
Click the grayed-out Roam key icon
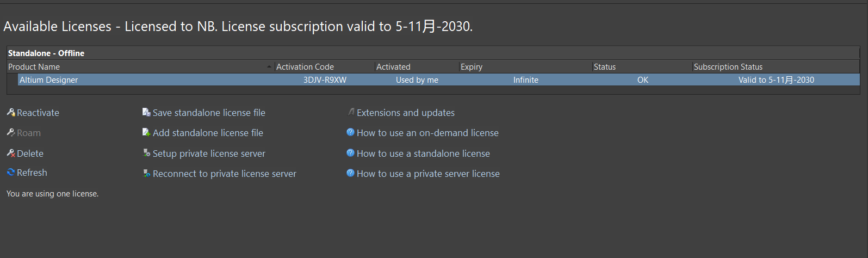[11, 132]
